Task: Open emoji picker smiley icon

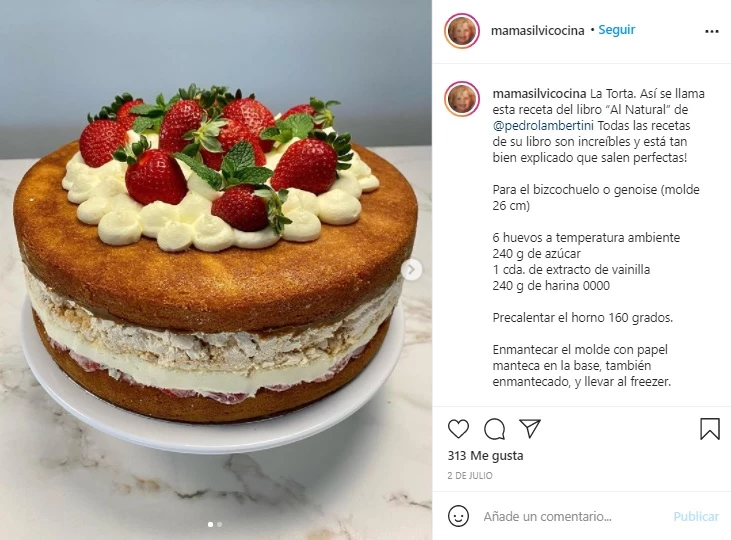Action: [x=458, y=516]
